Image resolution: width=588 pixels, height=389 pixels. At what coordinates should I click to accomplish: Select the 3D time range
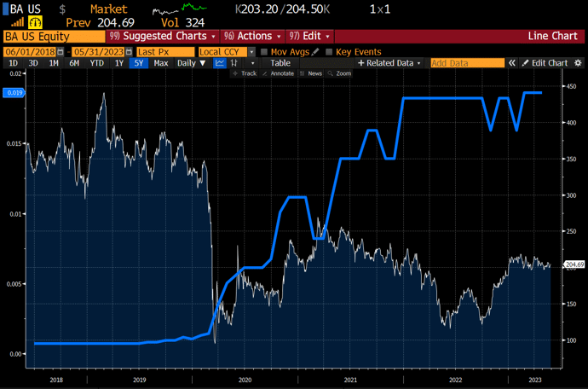pyautogui.click(x=33, y=63)
